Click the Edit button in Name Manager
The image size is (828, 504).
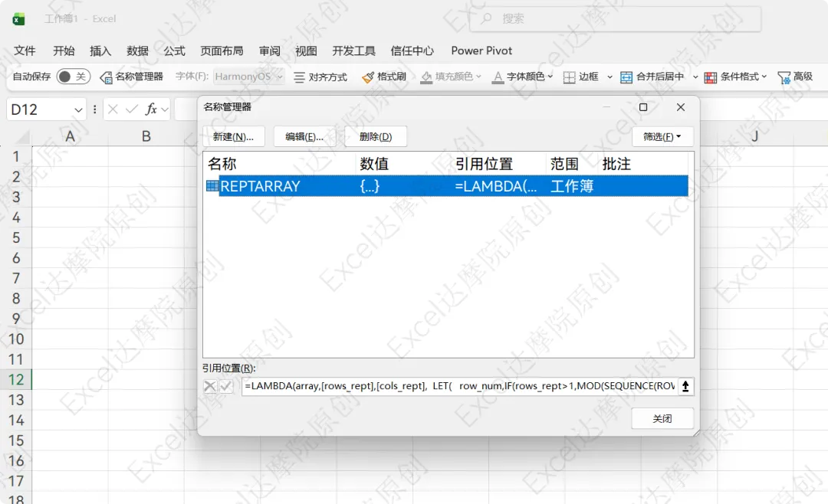coord(304,136)
